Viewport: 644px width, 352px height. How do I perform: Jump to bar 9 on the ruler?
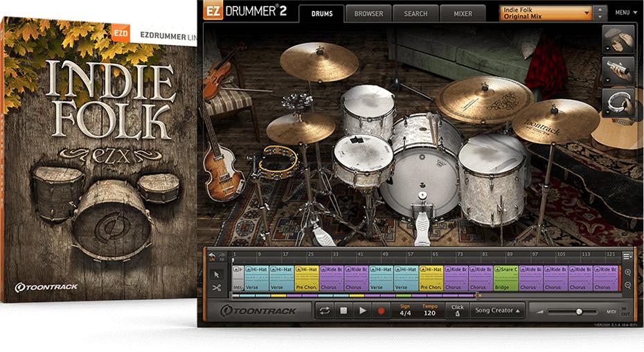[259, 254]
